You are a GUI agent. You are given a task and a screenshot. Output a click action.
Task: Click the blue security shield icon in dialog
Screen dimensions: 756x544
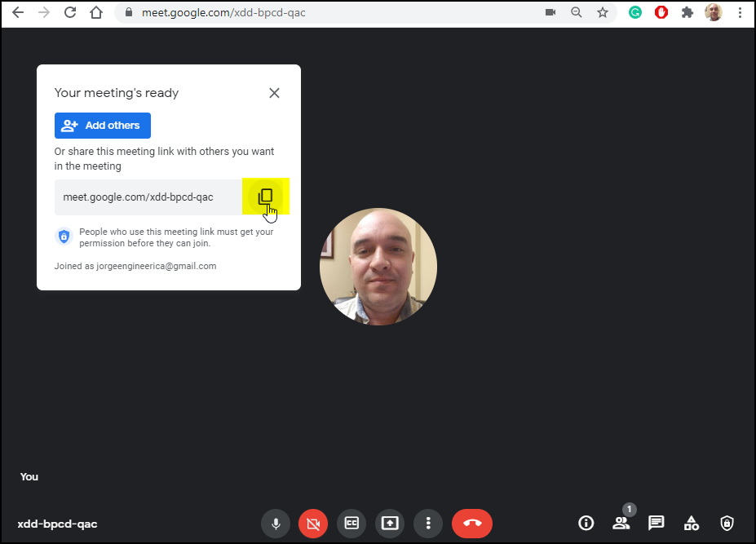[64, 237]
